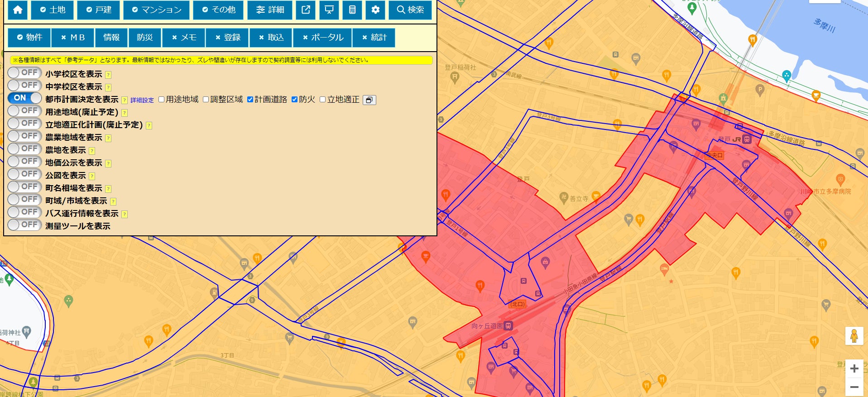Uncheck the 計画道路 checkbox
Viewport: 868px width, 397px height.
click(250, 100)
